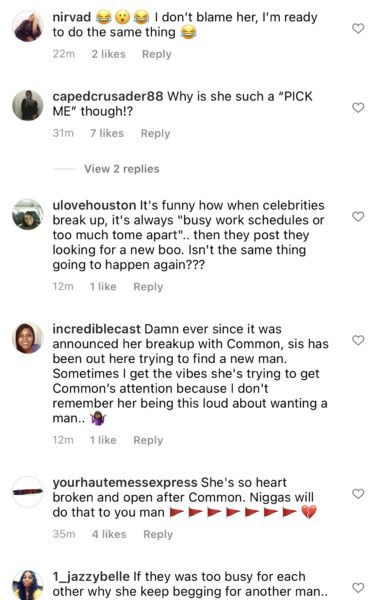Open the yourhautemessexpress username link
Screen dimensions: 382x600
pyautogui.click(x=125, y=483)
